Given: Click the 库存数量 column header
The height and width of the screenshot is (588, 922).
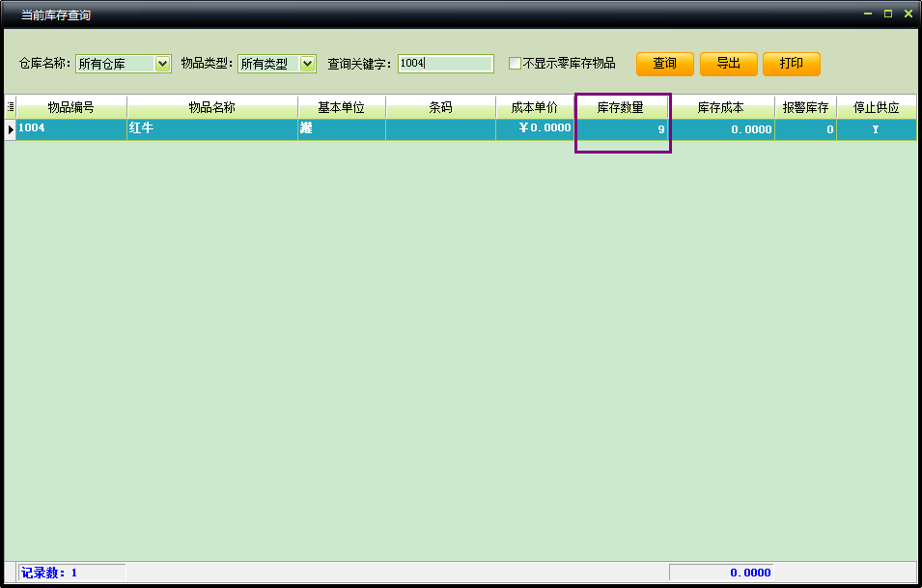Looking at the screenshot, I should pos(621,107).
